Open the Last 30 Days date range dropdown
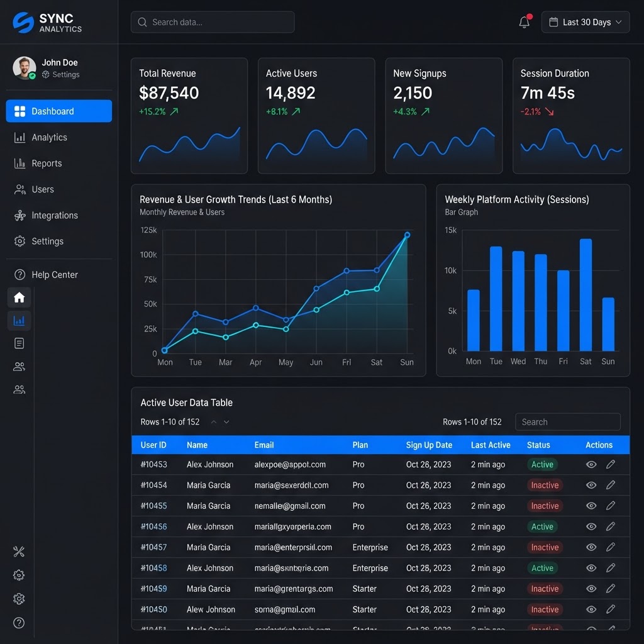 coord(586,22)
